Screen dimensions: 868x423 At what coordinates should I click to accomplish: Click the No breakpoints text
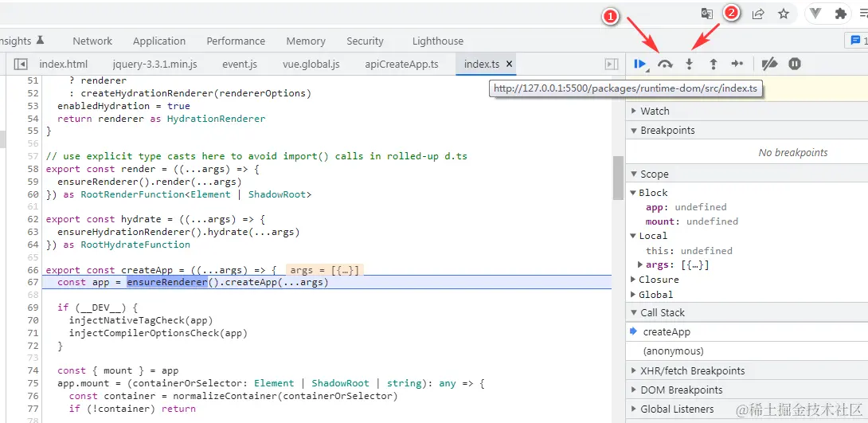point(792,153)
